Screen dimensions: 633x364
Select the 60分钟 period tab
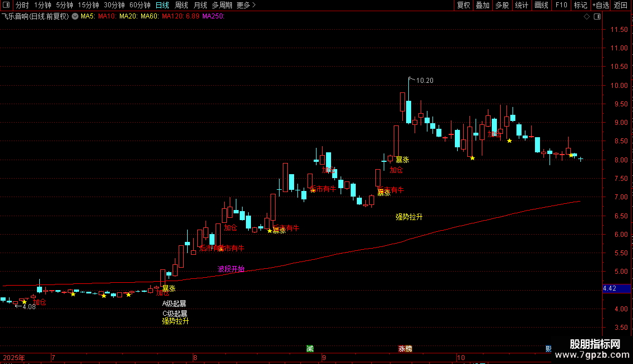point(139,5)
